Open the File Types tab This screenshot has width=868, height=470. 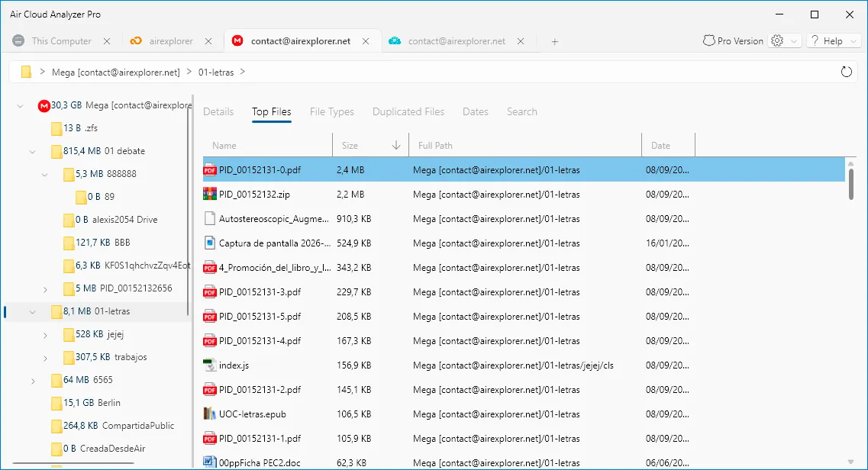click(x=331, y=111)
